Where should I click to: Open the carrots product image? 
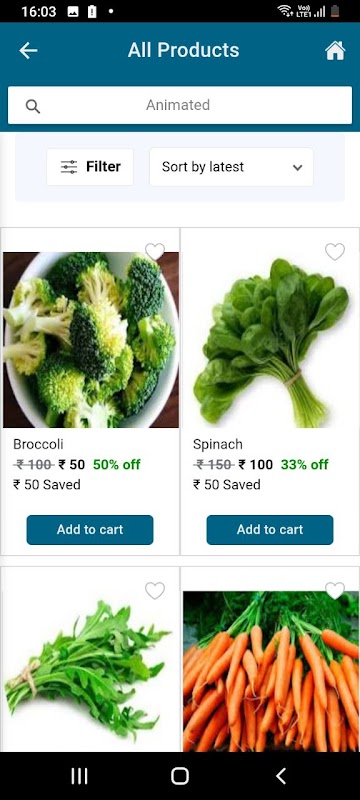click(271, 670)
